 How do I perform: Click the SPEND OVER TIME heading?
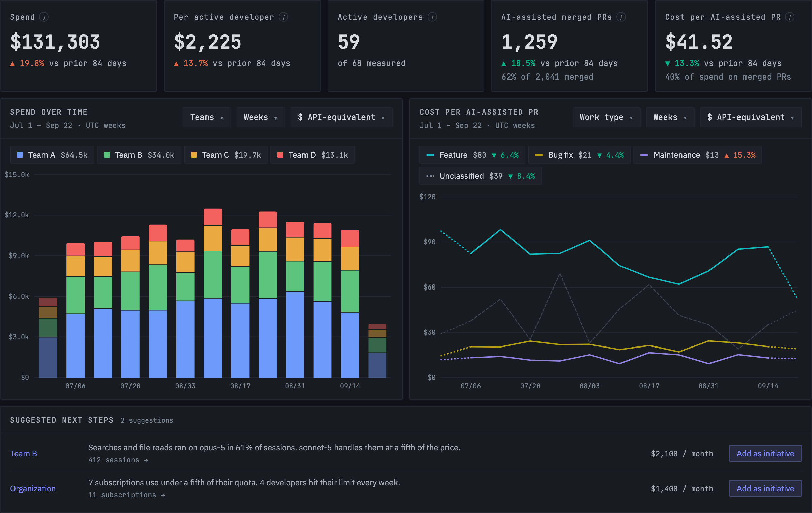(x=49, y=112)
